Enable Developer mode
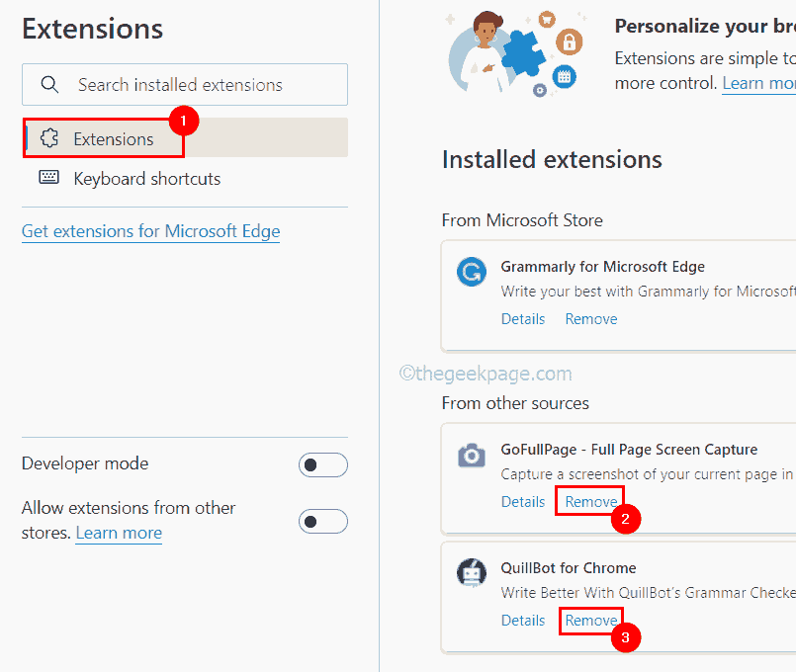Image resolution: width=796 pixels, height=672 pixels. coord(323,464)
